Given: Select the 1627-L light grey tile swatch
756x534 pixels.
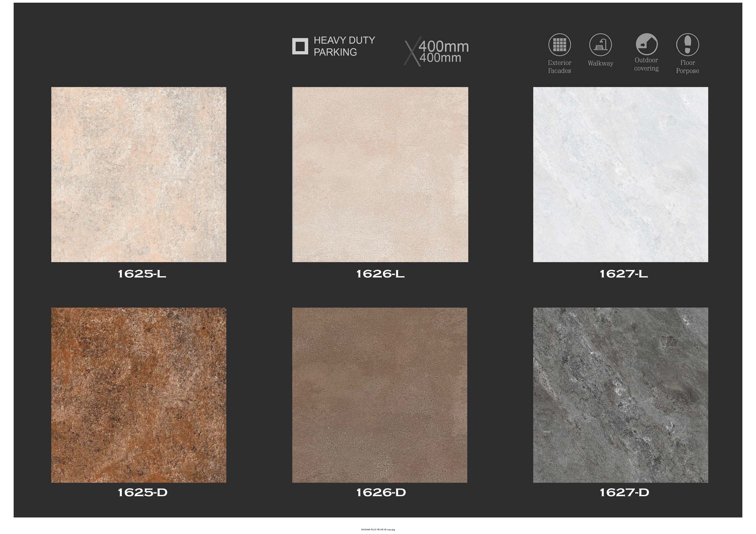Looking at the screenshot, I should (x=621, y=175).
